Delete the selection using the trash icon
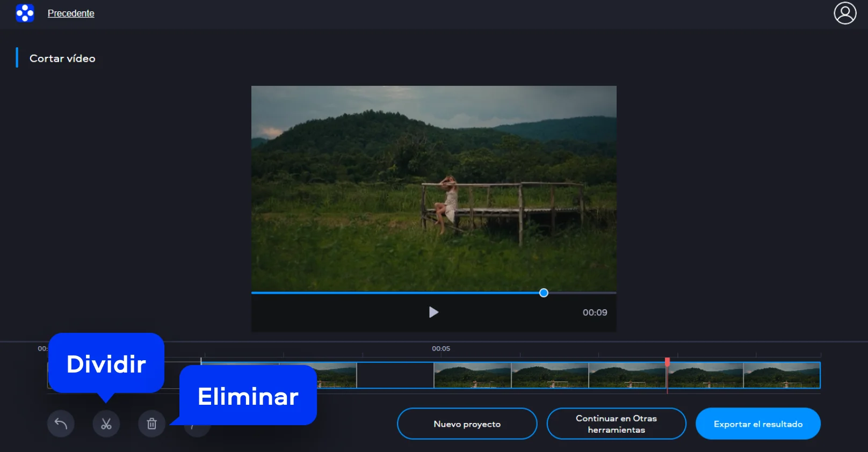This screenshot has width=868, height=452. 152,424
